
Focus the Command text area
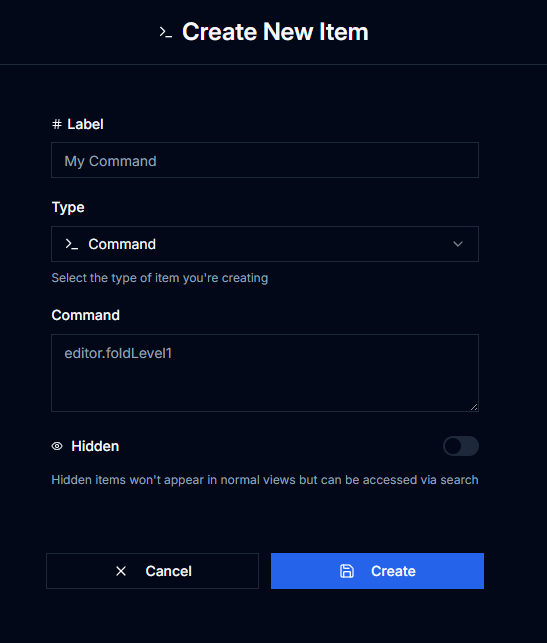coord(265,373)
